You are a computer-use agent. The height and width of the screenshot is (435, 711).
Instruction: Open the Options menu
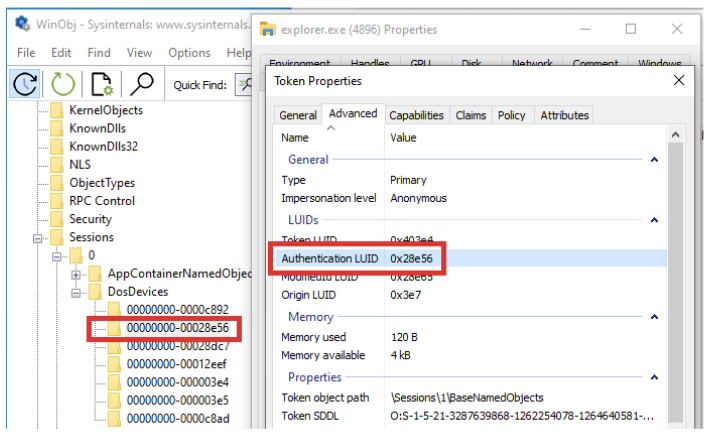189,52
